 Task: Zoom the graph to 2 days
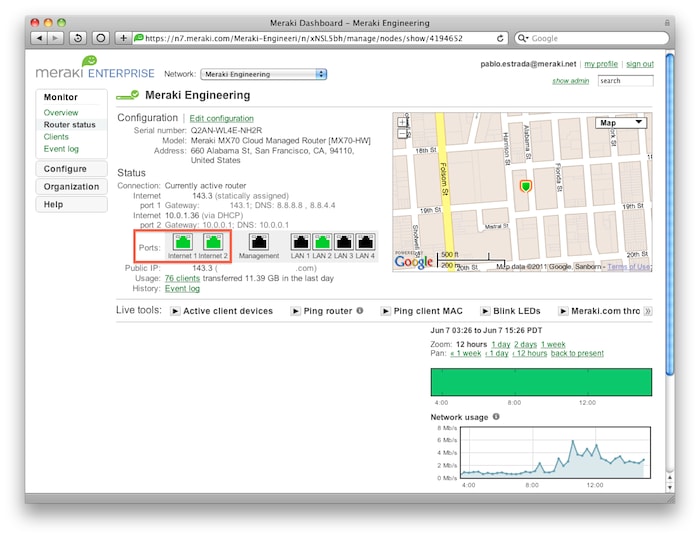[525, 344]
